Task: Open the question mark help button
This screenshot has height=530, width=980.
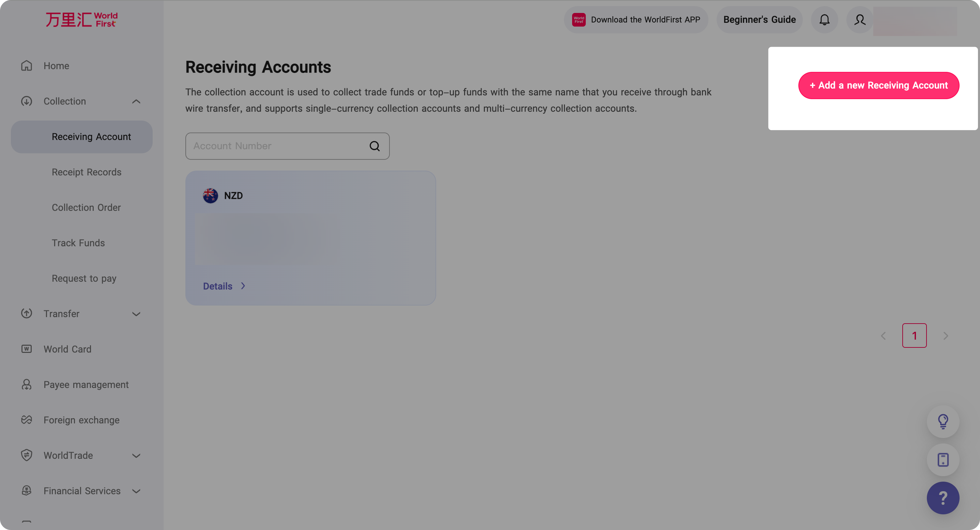Action: 943,498
